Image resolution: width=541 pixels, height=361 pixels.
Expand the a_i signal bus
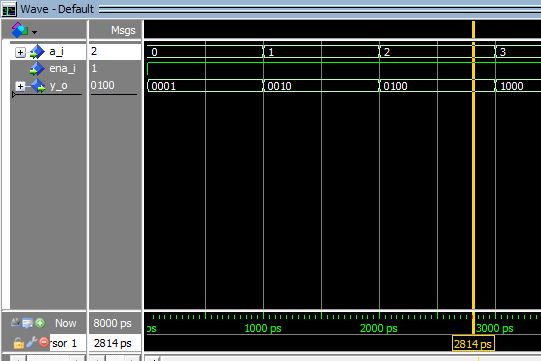(20, 52)
